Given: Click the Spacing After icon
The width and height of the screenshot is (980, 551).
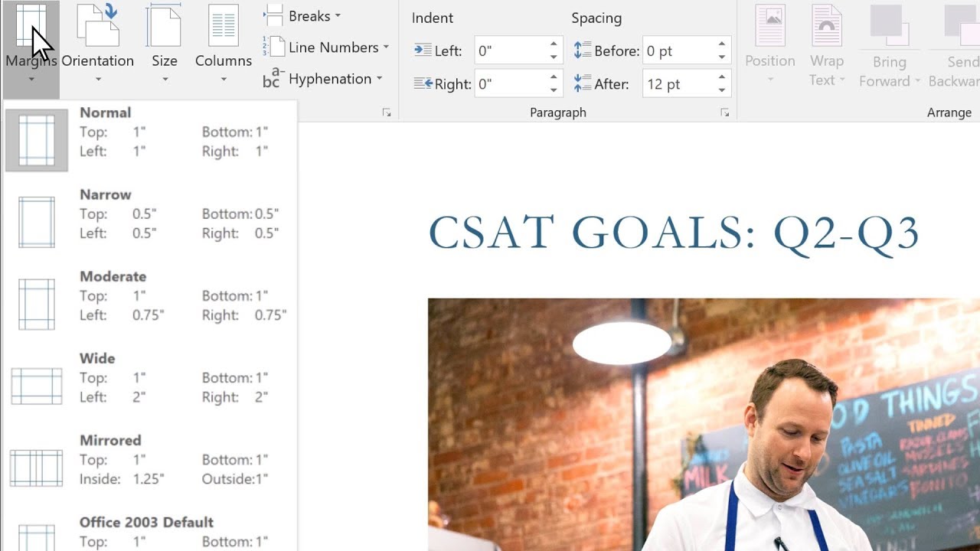Looking at the screenshot, I should click(x=583, y=83).
